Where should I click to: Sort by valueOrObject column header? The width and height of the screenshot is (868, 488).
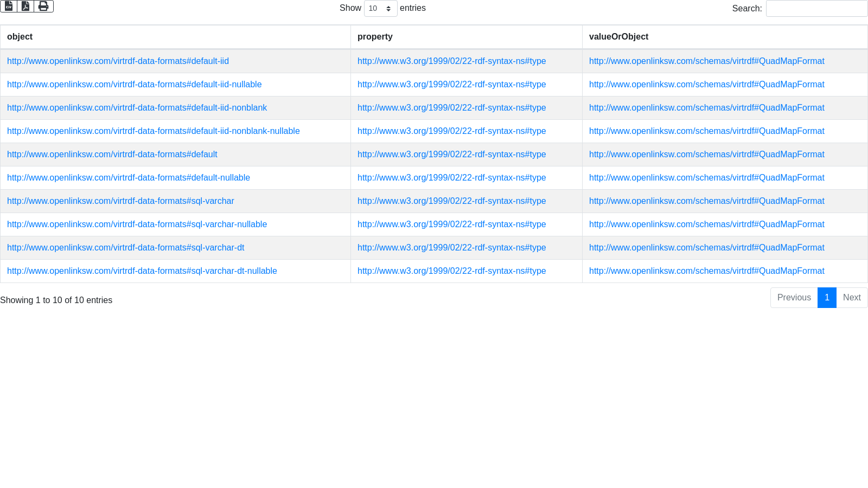click(x=618, y=37)
